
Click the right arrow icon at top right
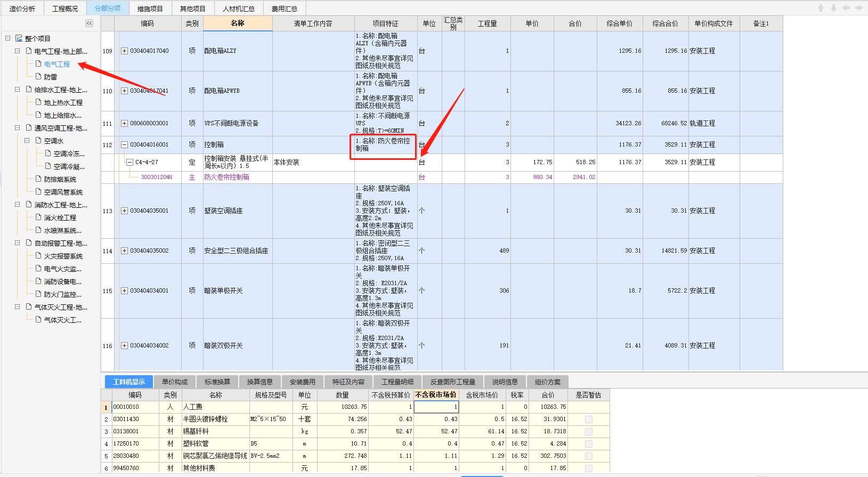coord(859,8)
